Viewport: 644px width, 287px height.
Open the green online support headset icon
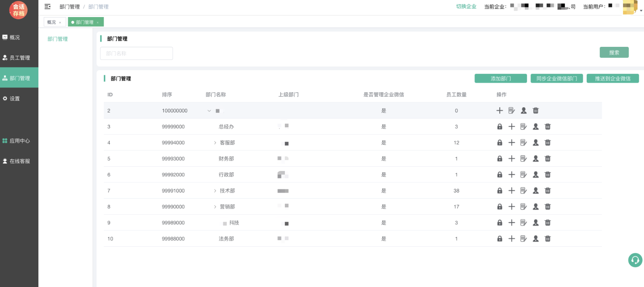[x=635, y=260]
